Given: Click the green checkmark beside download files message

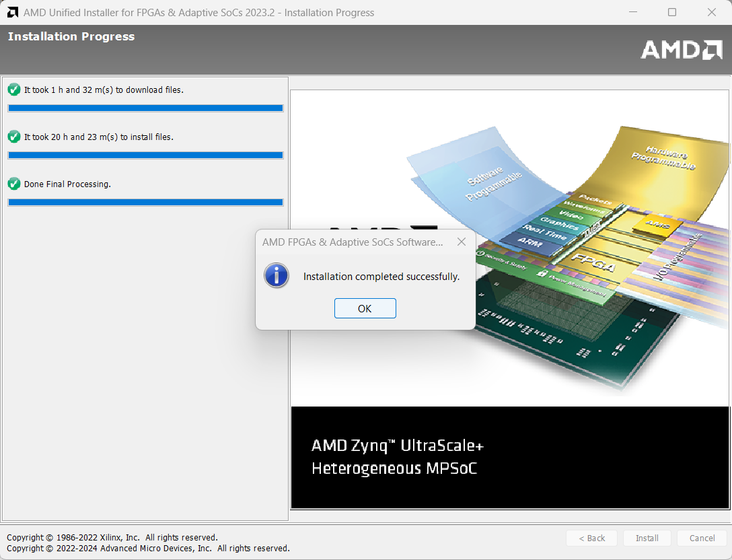Looking at the screenshot, I should click(x=13, y=90).
